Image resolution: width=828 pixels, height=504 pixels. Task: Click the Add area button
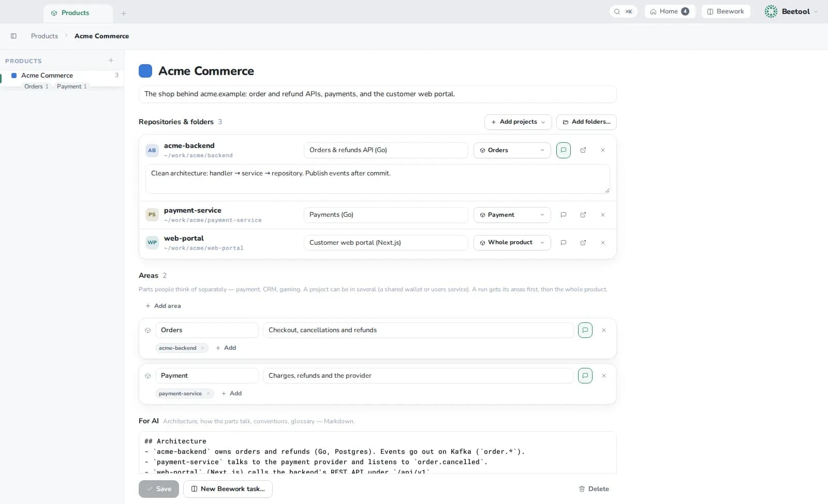(x=163, y=306)
